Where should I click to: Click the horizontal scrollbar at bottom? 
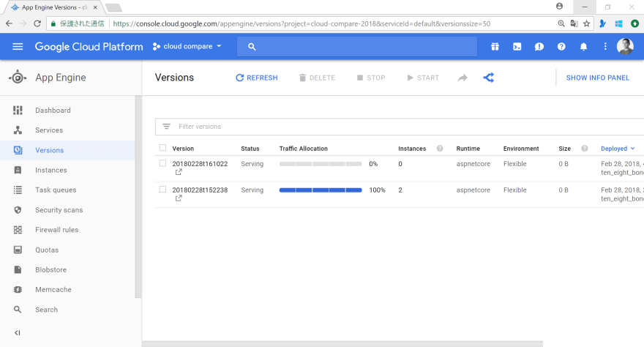[342, 344]
